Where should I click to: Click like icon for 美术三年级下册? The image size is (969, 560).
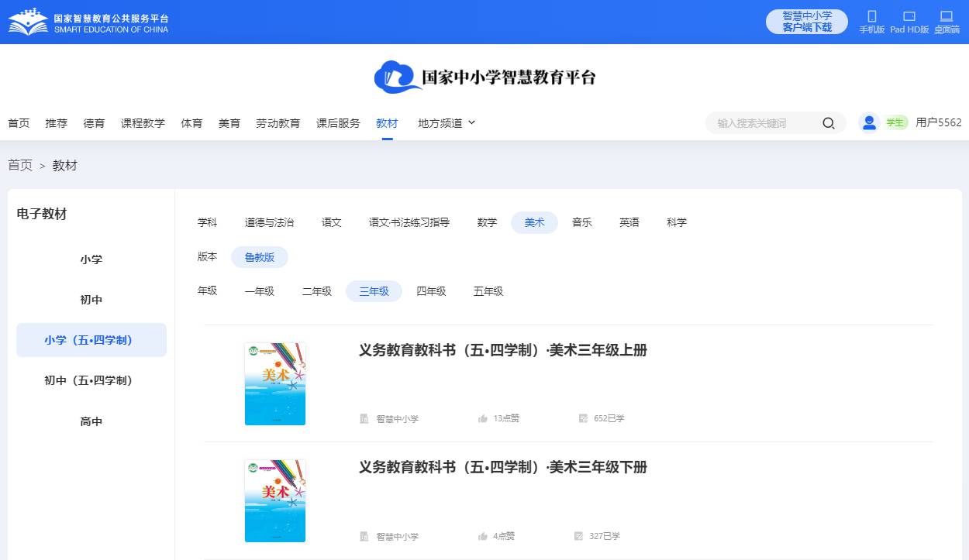click(483, 536)
